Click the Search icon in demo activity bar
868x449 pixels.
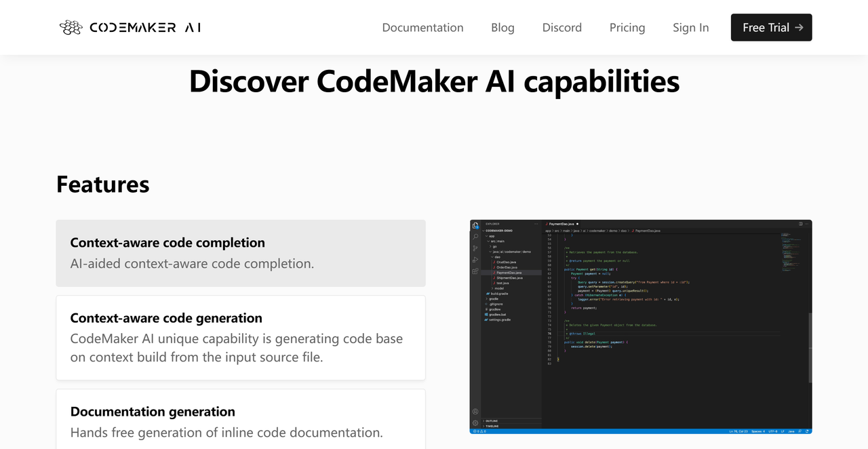pos(475,237)
